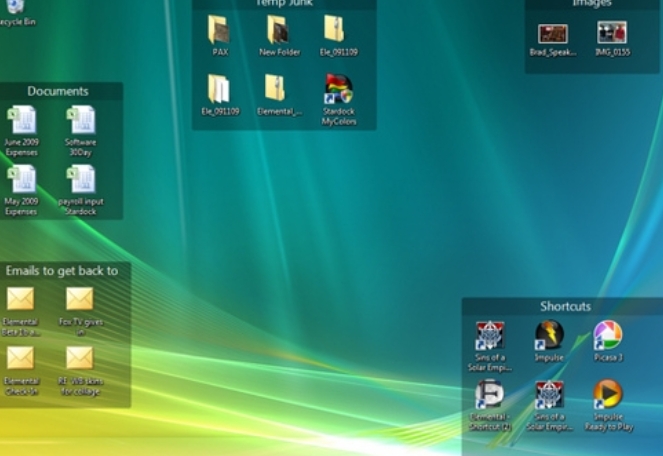This screenshot has width=663, height=456.
Task: Open the PAX folder in Temp Junk
Action: pos(219,30)
